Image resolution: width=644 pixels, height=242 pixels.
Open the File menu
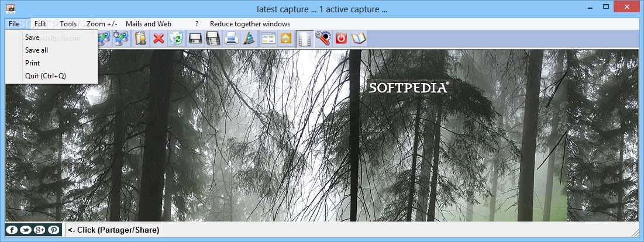pyautogui.click(x=14, y=24)
